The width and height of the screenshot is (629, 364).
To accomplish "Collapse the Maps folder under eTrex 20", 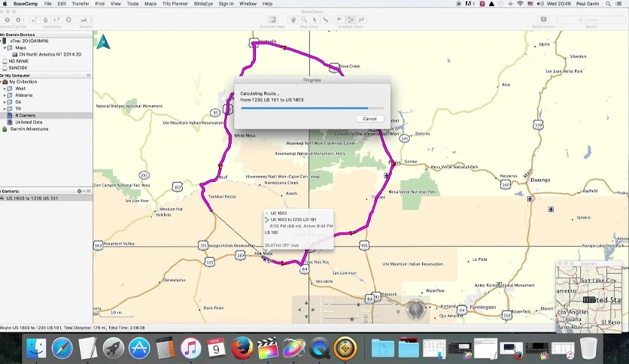I will pos(5,47).
